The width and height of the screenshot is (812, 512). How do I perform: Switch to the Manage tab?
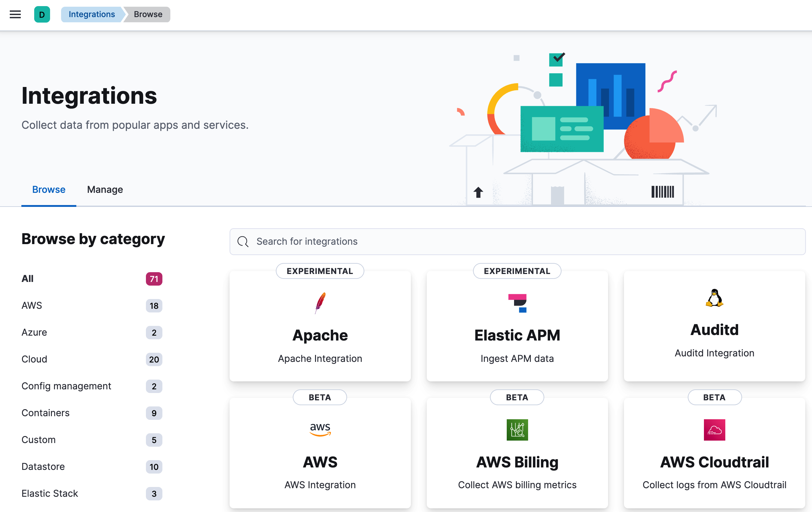pos(104,189)
